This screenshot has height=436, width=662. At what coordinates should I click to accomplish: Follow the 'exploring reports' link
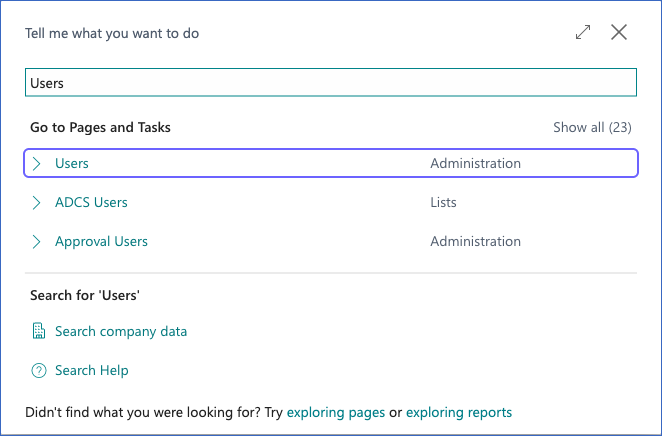point(459,412)
